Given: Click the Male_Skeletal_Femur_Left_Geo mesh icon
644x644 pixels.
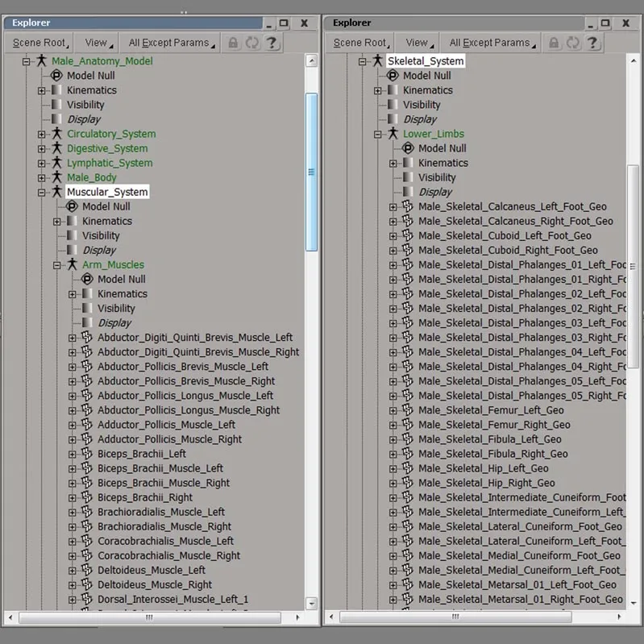Looking at the screenshot, I should pos(407,410).
